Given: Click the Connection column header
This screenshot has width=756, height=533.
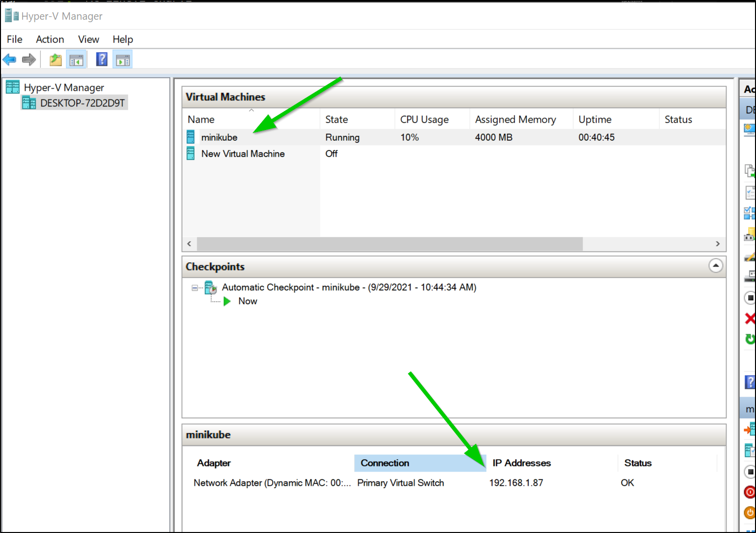Looking at the screenshot, I should pyautogui.click(x=420, y=463).
